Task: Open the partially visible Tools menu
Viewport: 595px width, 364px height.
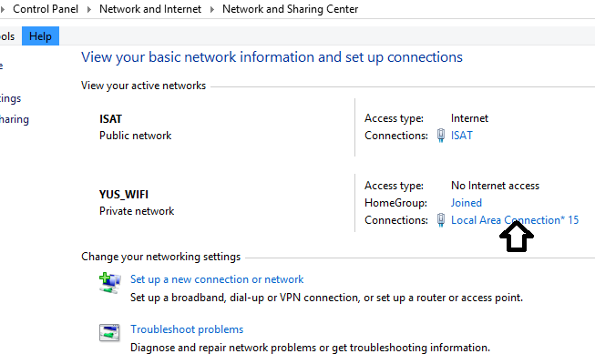Action: 7,36
